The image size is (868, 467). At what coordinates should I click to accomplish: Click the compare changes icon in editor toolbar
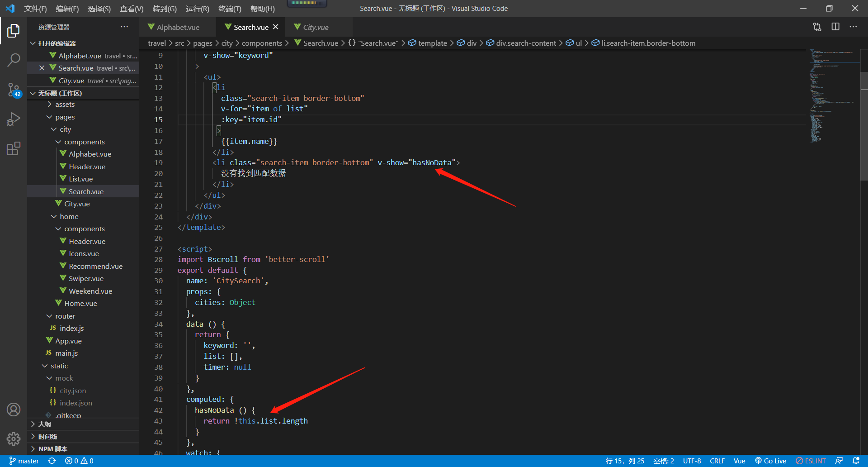pos(817,27)
